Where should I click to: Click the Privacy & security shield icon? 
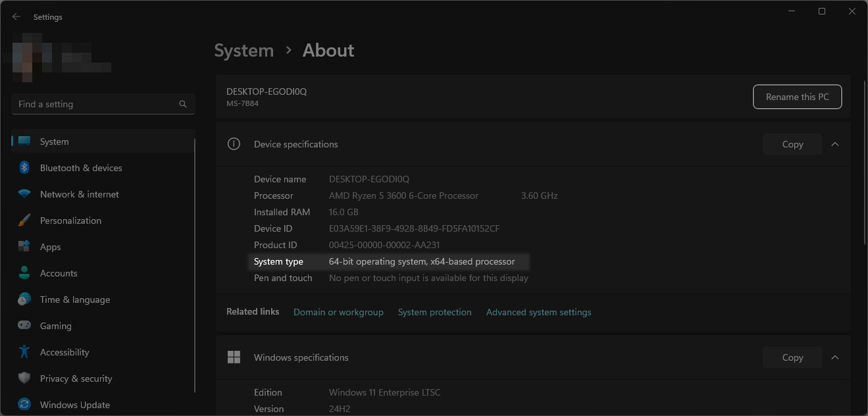[x=24, y=378]
